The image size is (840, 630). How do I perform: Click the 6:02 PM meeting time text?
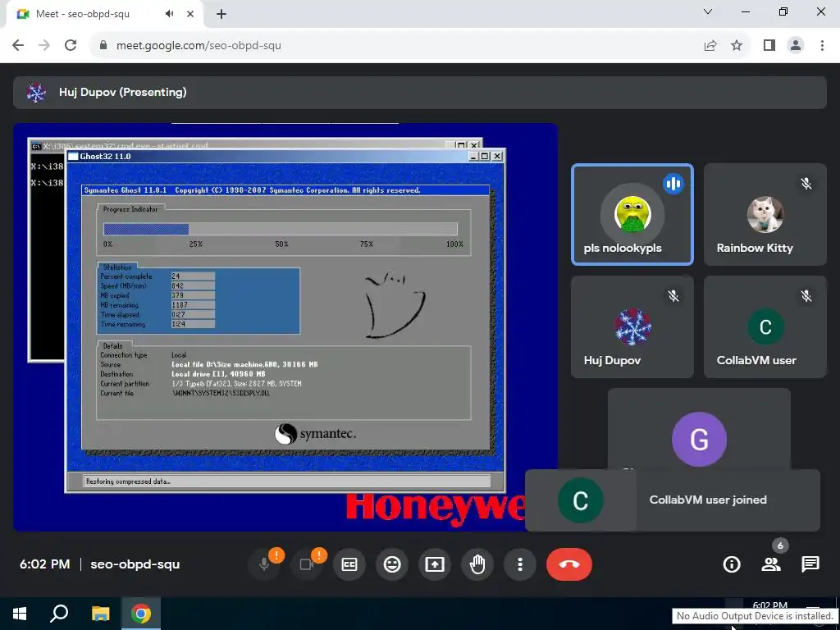45,564
